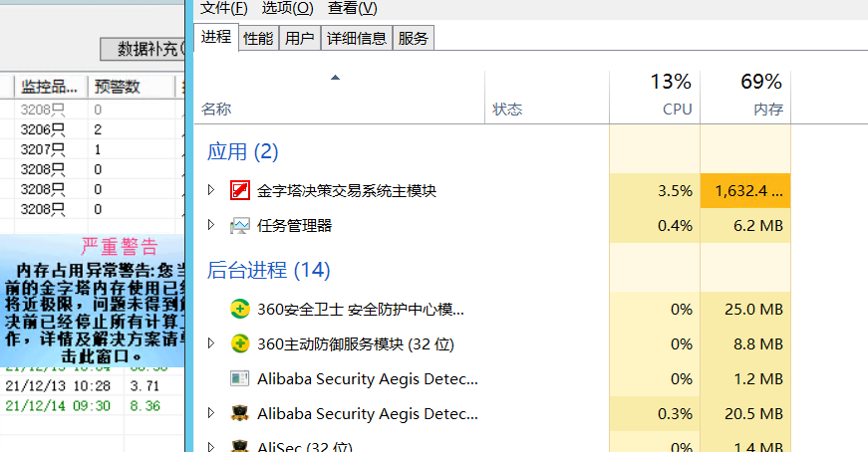Expand the 360主动防御服务模块 entry

tap(211, 343)
